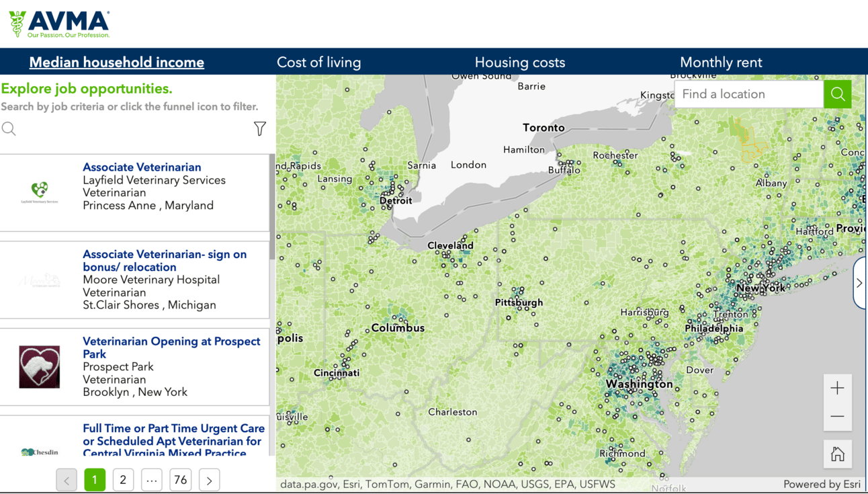Open the job filter funnel icon

[x=260, y=128]
